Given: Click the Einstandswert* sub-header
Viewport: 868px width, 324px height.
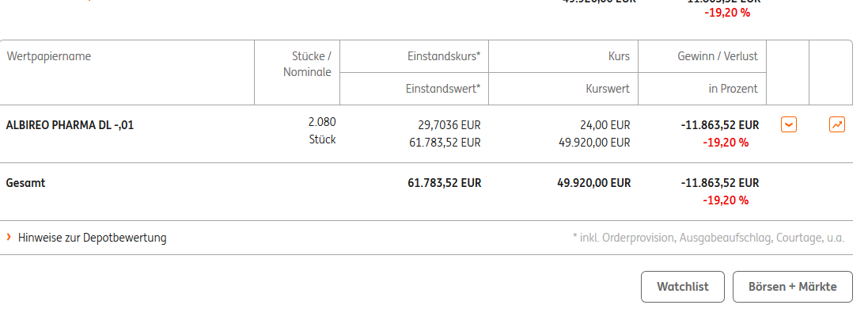Looking at the screenshot, I should tap(443, 89).
